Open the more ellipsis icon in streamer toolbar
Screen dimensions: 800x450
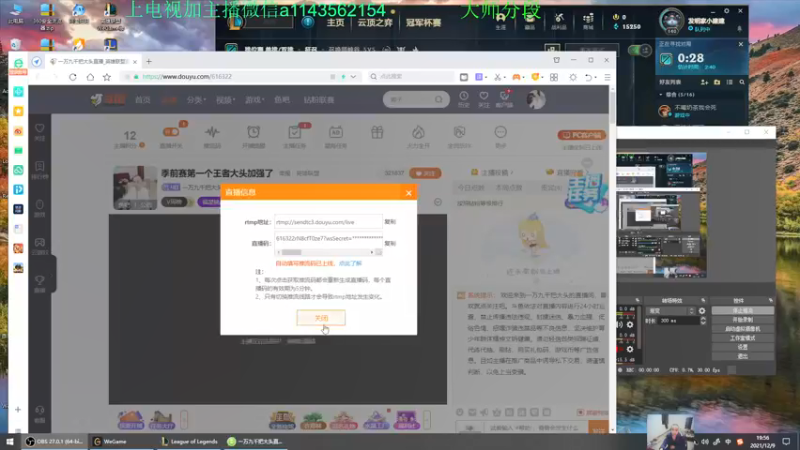501,132
